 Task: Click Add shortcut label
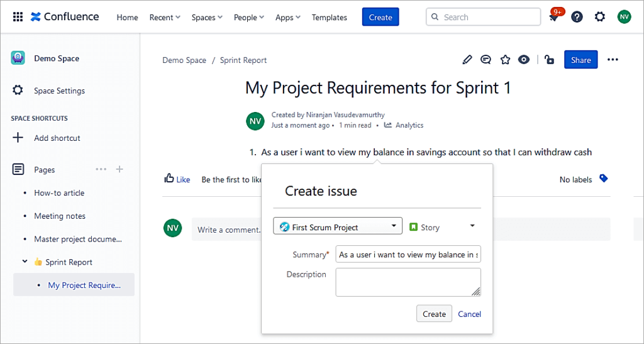tap(57, 138)
